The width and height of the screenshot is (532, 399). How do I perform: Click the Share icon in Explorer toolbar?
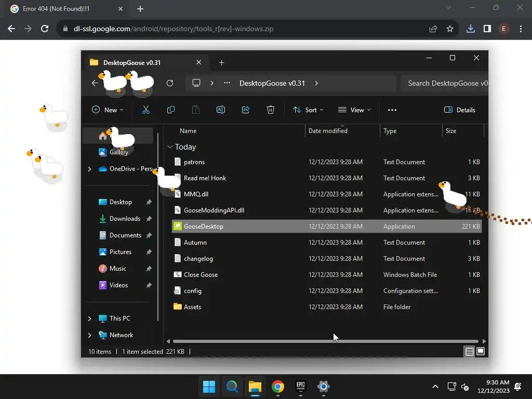tap(246, 110)
